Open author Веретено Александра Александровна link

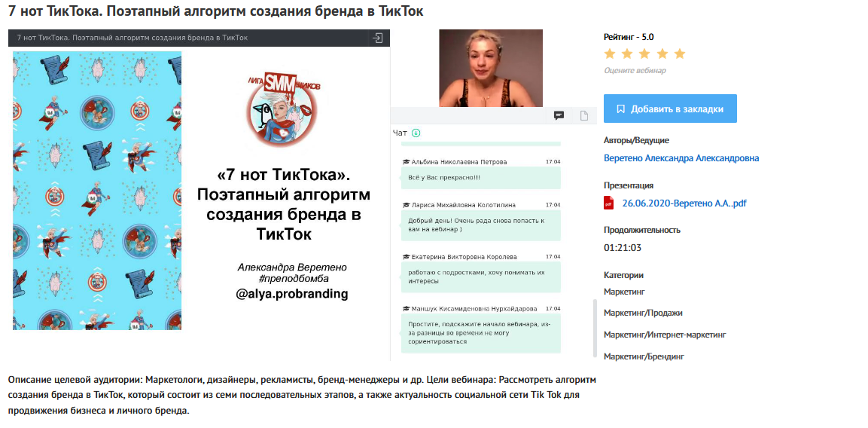[x=681, y=158]
